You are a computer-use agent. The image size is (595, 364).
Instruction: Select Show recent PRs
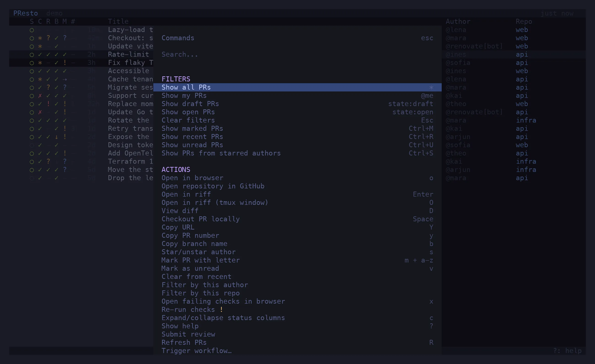pyautogui.click(x=297, y=136)
